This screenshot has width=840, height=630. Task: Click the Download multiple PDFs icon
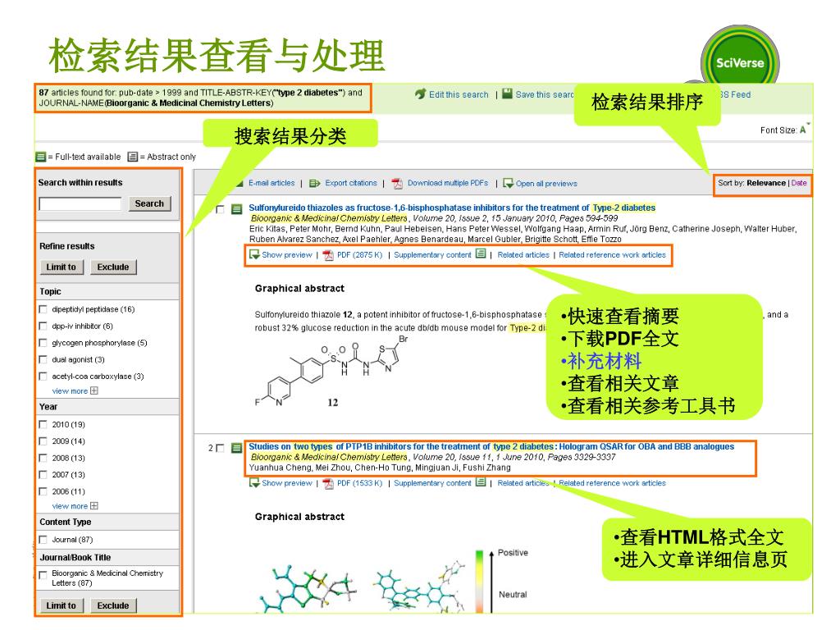(397, 183)
